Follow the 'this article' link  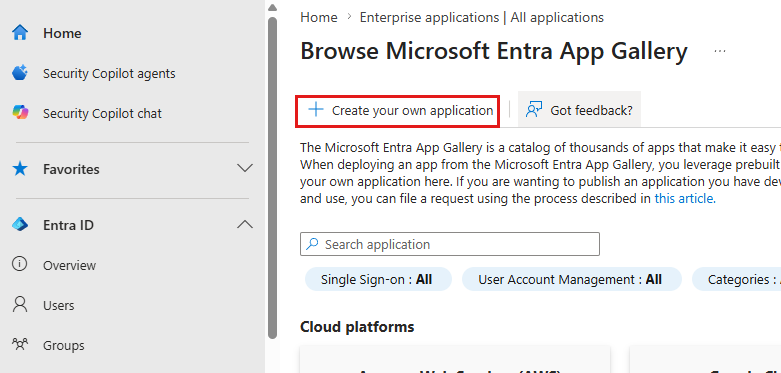(x=685, y=198)
